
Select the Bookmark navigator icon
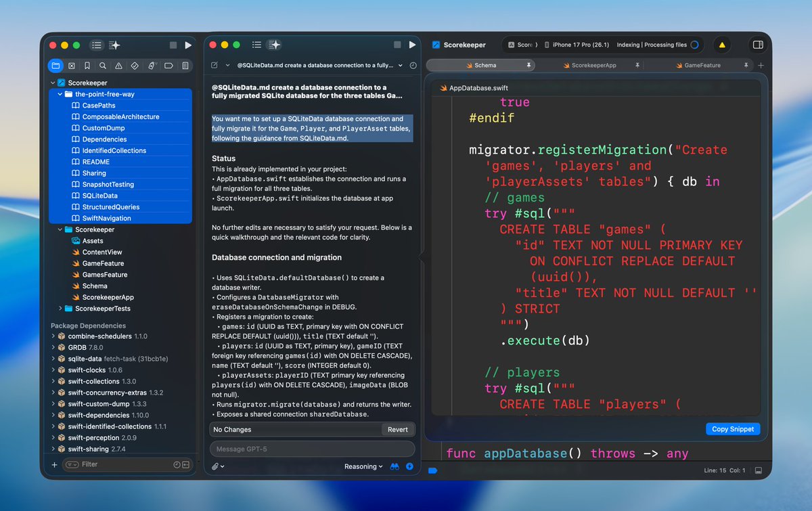pos(87,66)
